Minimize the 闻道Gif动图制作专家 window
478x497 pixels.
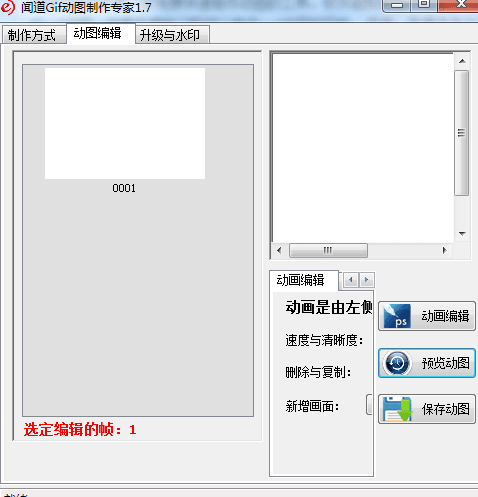coord(396,5)
